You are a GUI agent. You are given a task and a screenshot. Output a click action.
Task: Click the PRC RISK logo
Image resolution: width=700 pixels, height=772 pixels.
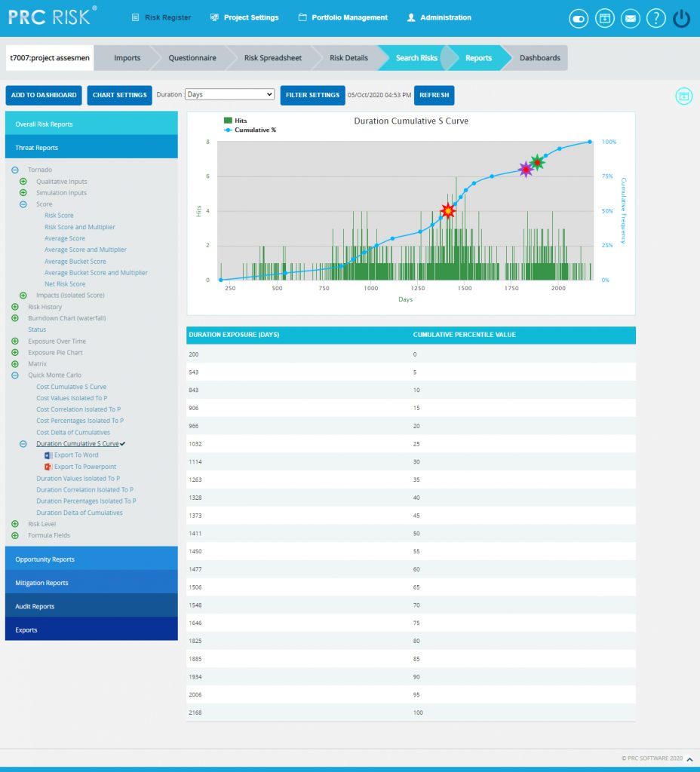[x=52, y=17]
